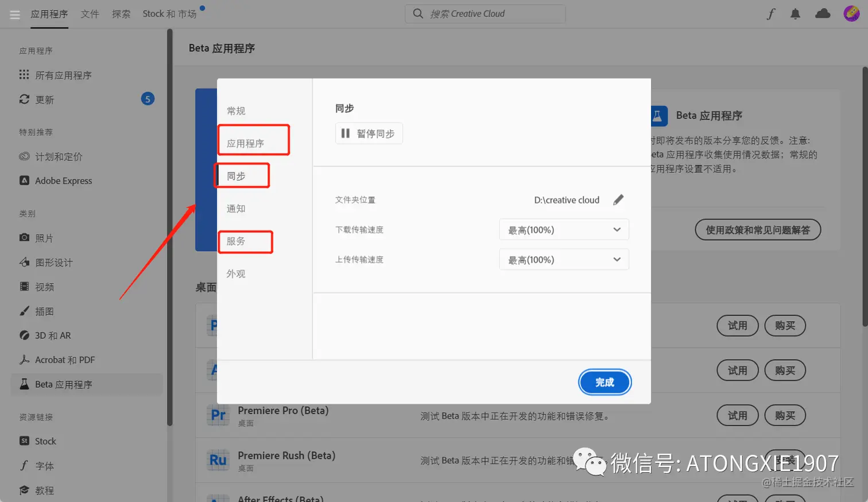Image resolution: width=868 pixels, height=502 pixels.
Task: Click the updates count badge 5
Action: click(x=148, y=99)
